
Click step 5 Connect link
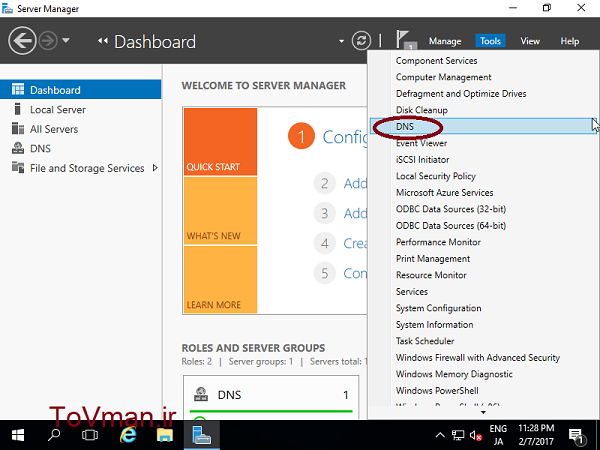[355, 273]
